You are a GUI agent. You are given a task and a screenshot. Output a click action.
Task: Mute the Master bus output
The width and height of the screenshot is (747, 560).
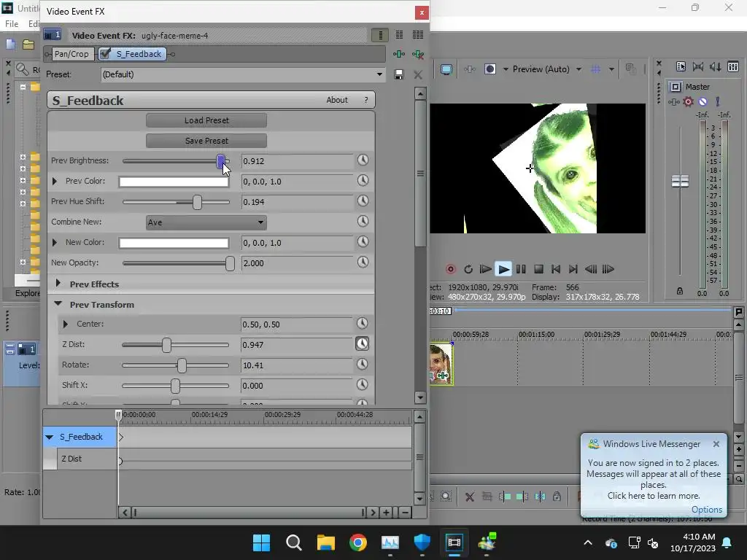click(x=703, y=101)
